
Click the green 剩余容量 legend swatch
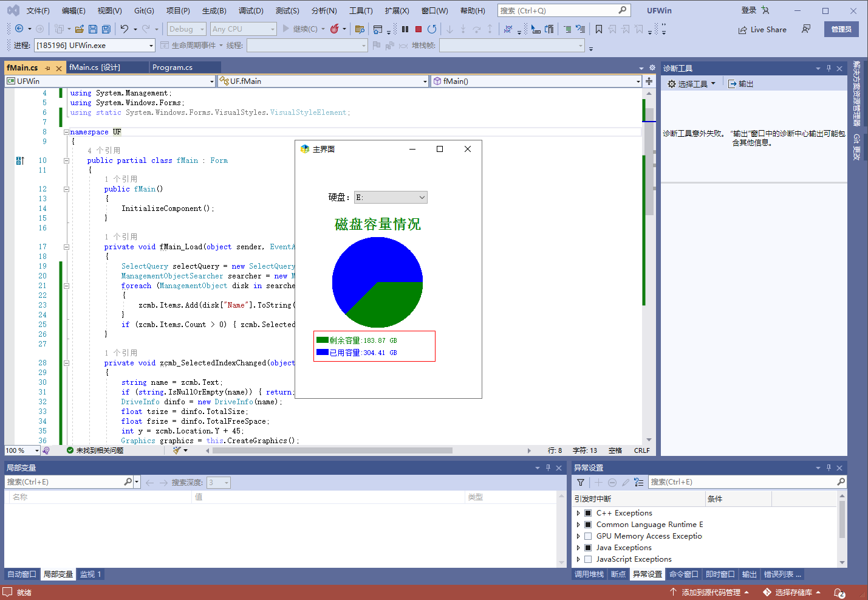(x=323, y=340)
